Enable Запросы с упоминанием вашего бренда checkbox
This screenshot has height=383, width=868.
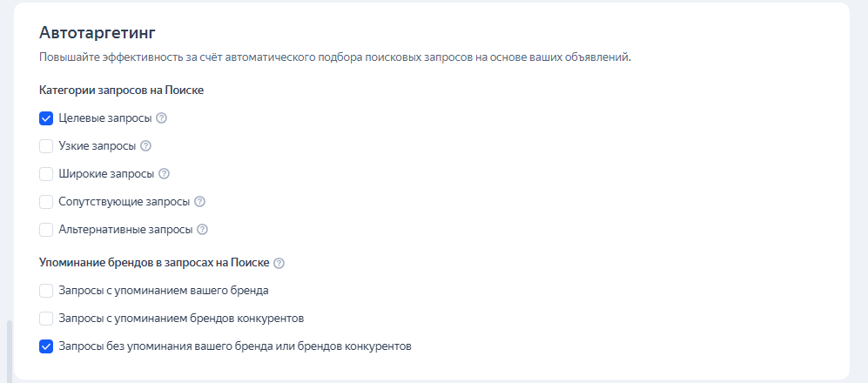click(46, 291)
